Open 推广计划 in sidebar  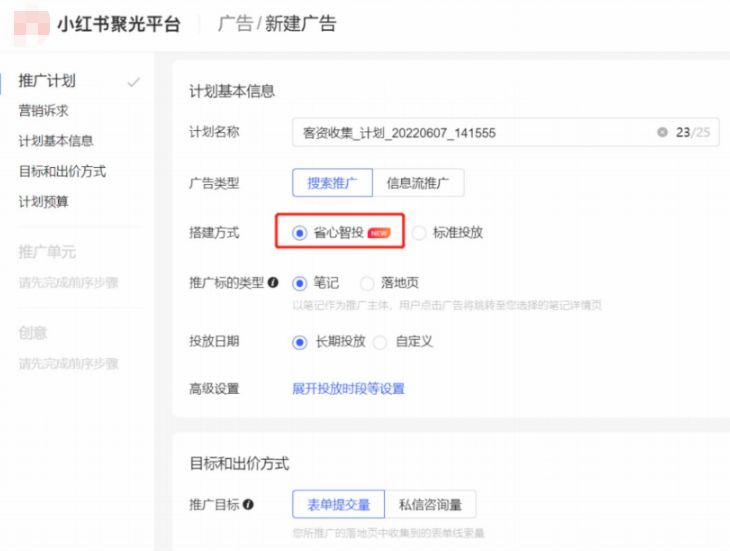pos(47,81)
